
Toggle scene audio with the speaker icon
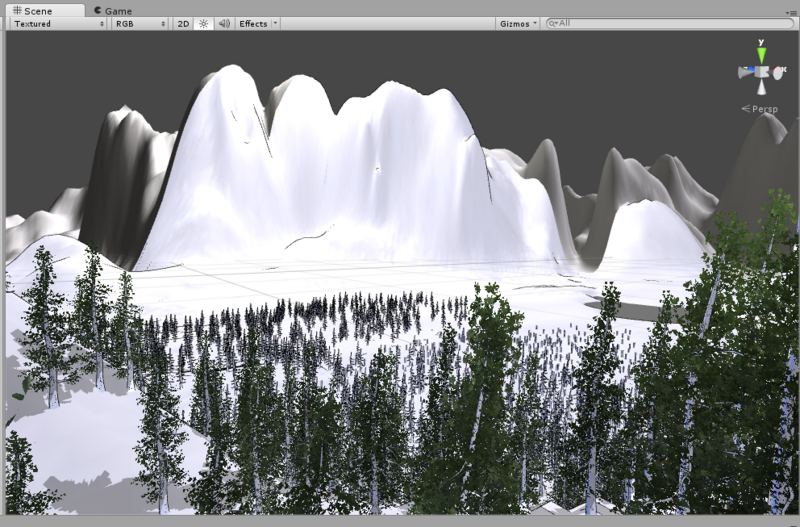[x=223, y=23]
